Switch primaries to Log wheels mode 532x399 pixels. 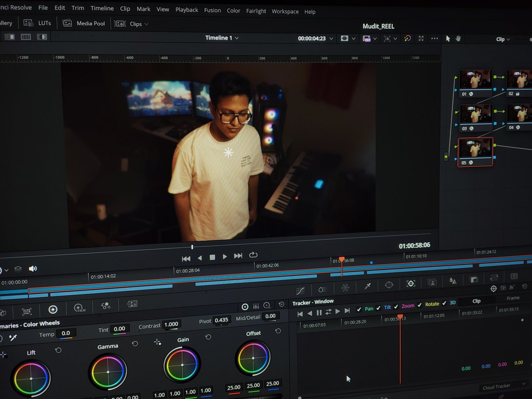point(267,305)
